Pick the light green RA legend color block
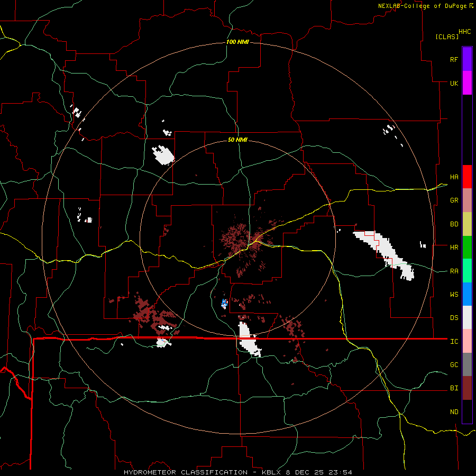476x476 pixels. pos(467,270)
